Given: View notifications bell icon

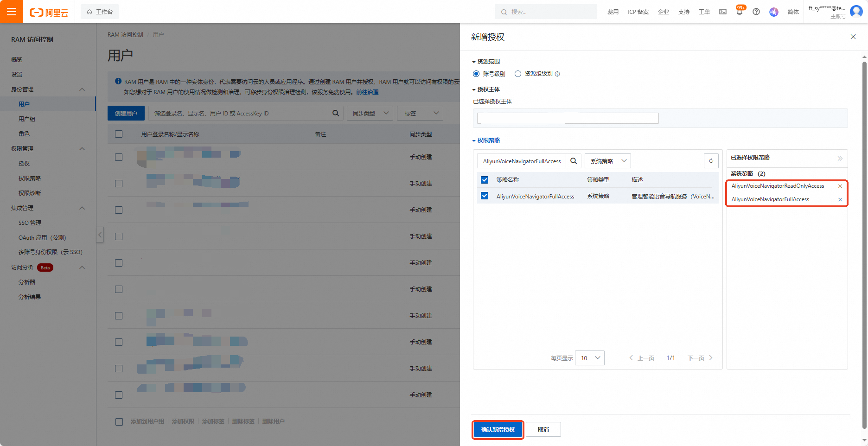Looking at the screenshot, I should pos(740,12).
